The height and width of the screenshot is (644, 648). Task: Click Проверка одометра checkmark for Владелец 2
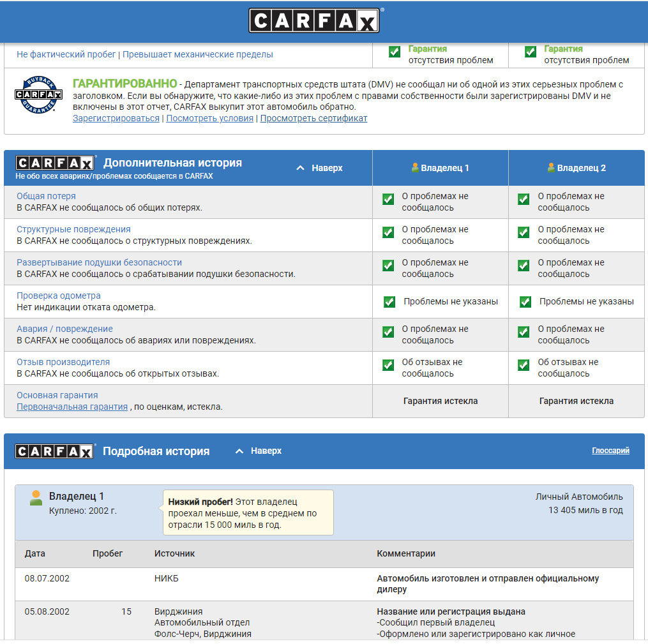pyautogui.click(x=525, y=301)
